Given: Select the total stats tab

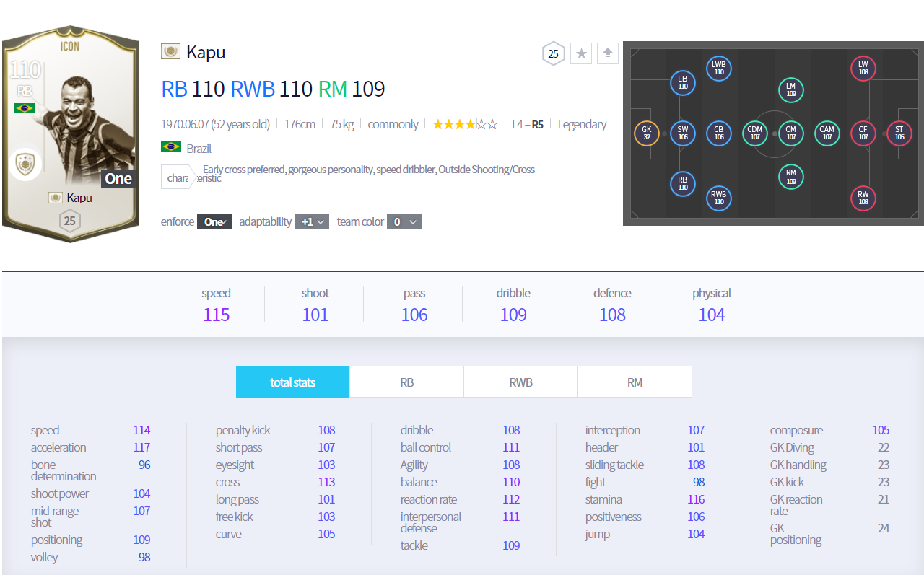Looking at the screenshot, I should (x=292, y=382).
